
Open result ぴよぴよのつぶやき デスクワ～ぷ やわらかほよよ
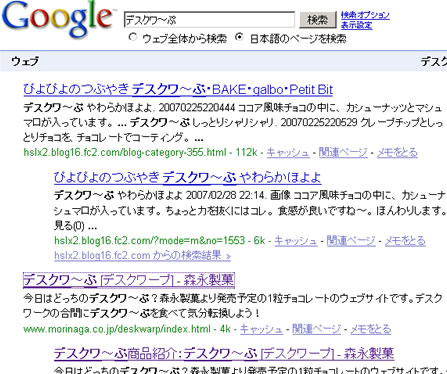point(188,177)
